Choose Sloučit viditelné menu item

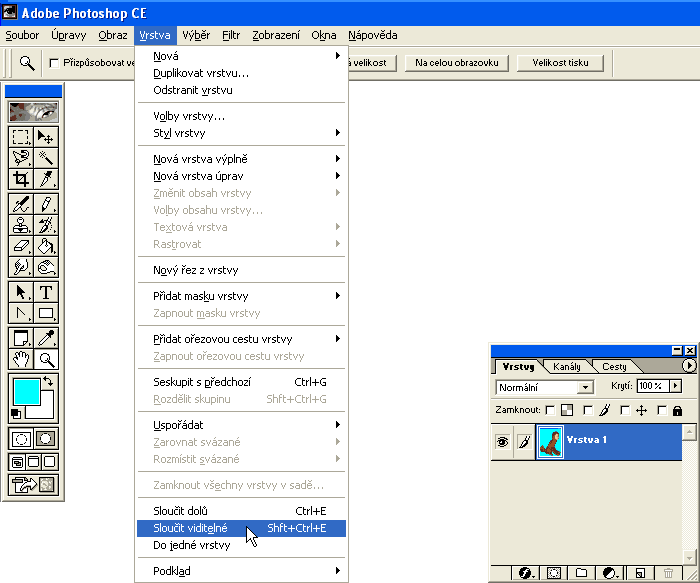pyautogui.click(x=242, y=528)
